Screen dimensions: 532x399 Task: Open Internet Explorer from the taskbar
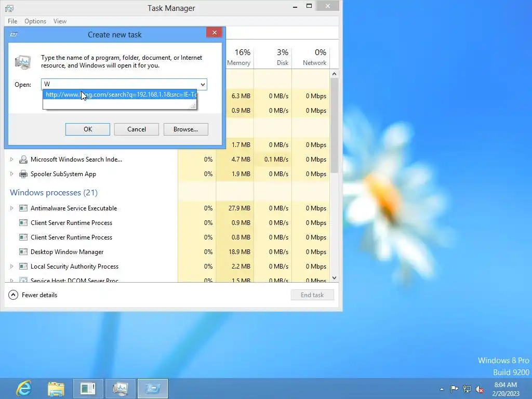[x=24, y=389]
